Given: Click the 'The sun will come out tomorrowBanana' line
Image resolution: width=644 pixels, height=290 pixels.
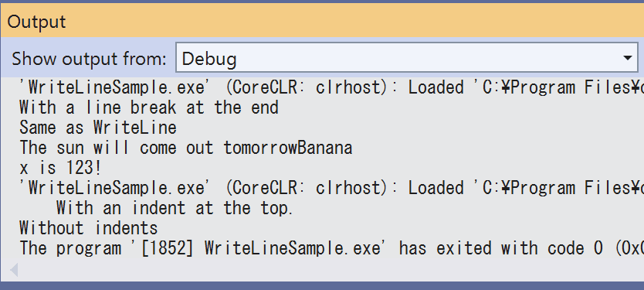Looking at the screenshot, I should (185, 148).
